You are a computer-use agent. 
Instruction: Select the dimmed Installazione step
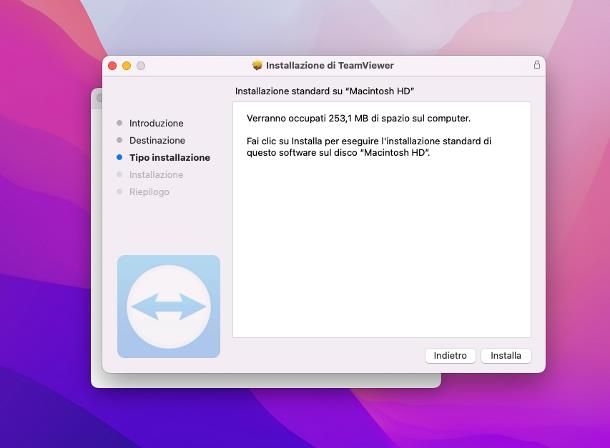[156, 175]
